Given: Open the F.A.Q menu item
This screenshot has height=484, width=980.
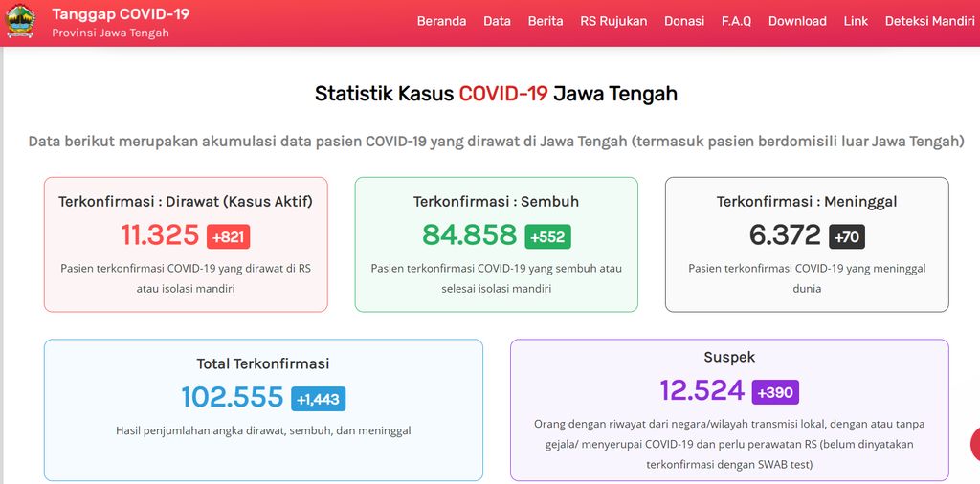Looking at the screenshot, I should point(736,21).
